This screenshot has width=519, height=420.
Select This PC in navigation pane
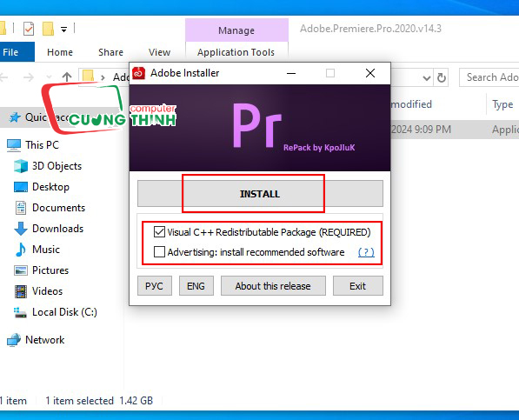pyautogui.click(x=42, y=145)
